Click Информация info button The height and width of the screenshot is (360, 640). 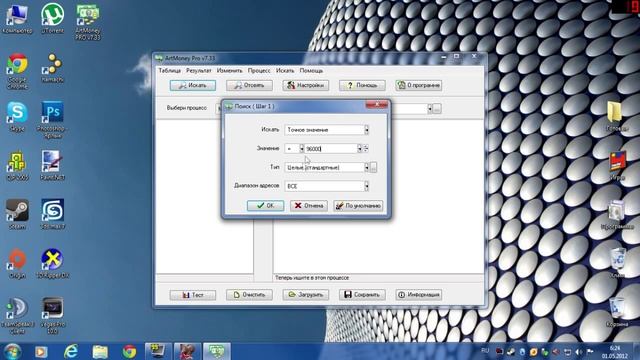click(x=418, y=295)
